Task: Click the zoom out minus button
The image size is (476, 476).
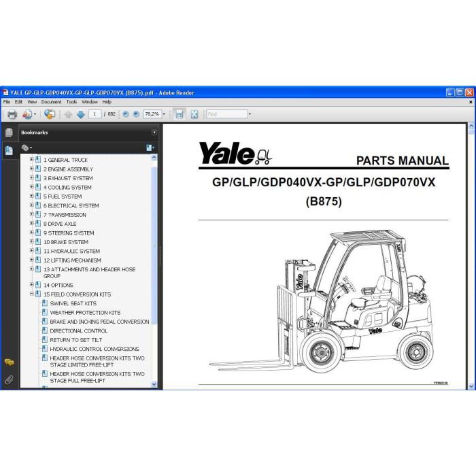Action: click(126, 114)
